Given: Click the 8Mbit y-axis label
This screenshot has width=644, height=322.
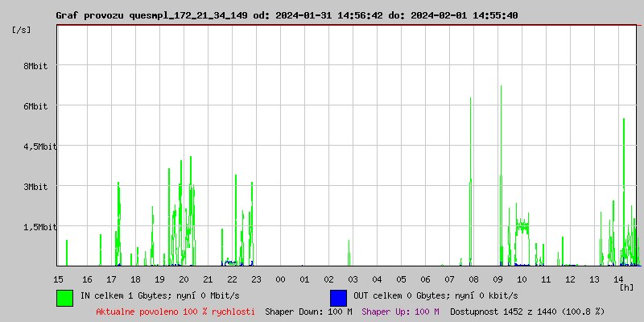Looking at the screenshot, I should pyautogui.click(x=35, y=66).
